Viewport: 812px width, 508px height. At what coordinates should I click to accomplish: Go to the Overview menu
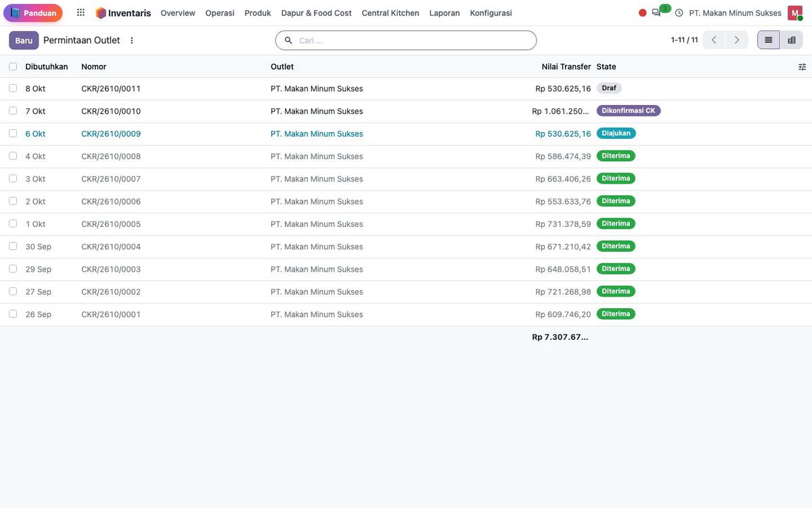178,13
